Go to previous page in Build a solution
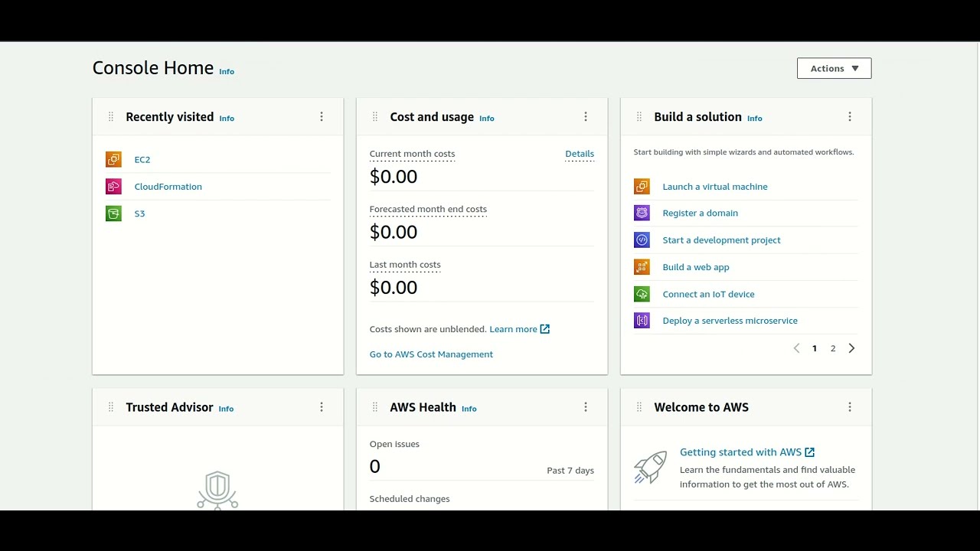Viewport: 980px width, 551px height. tap(796, 348)
